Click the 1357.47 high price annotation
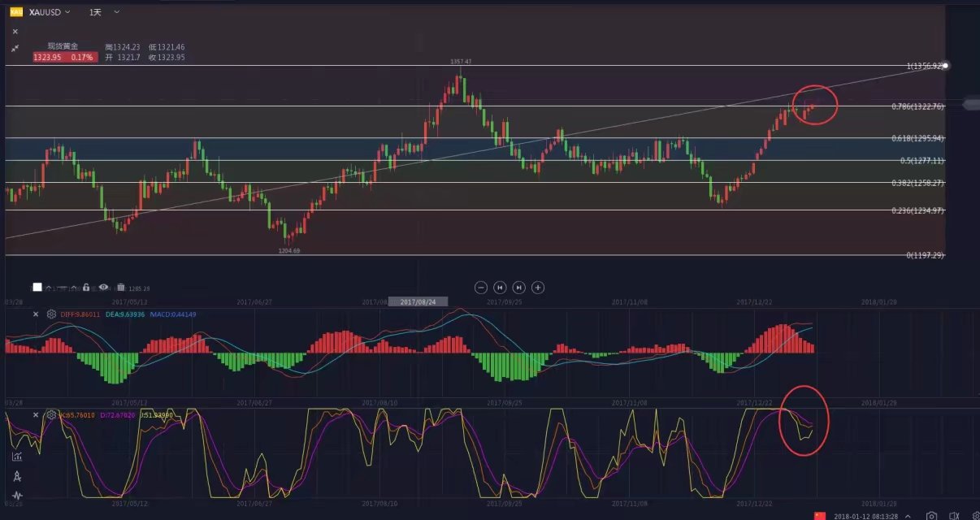 pos(461,62)
